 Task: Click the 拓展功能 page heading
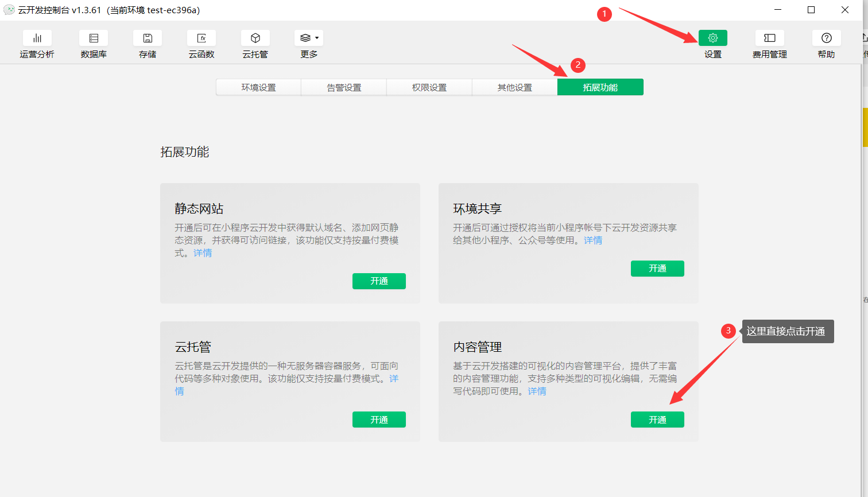[x=185, y=152]
